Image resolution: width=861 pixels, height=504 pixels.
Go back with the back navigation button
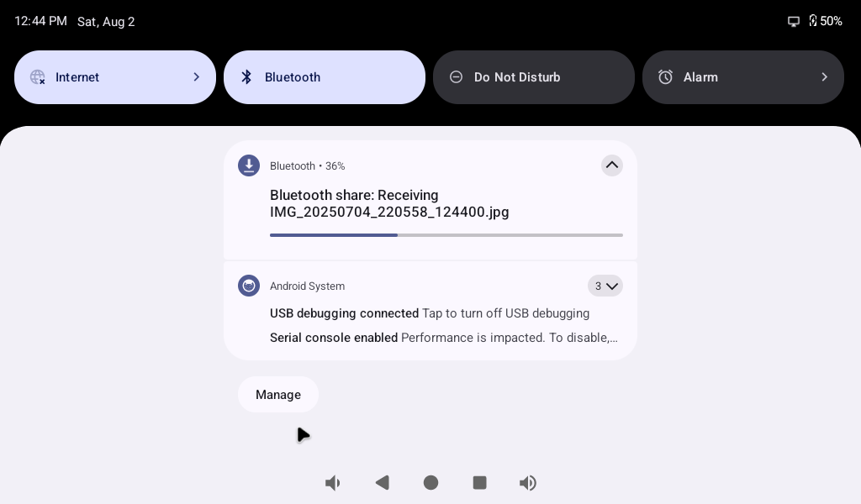[x=383, y=483]
